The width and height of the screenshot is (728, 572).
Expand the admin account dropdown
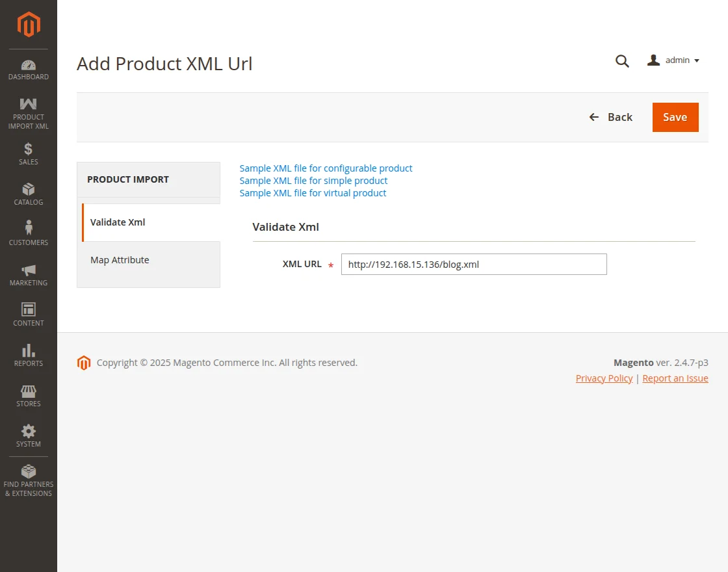coord(674,60)
